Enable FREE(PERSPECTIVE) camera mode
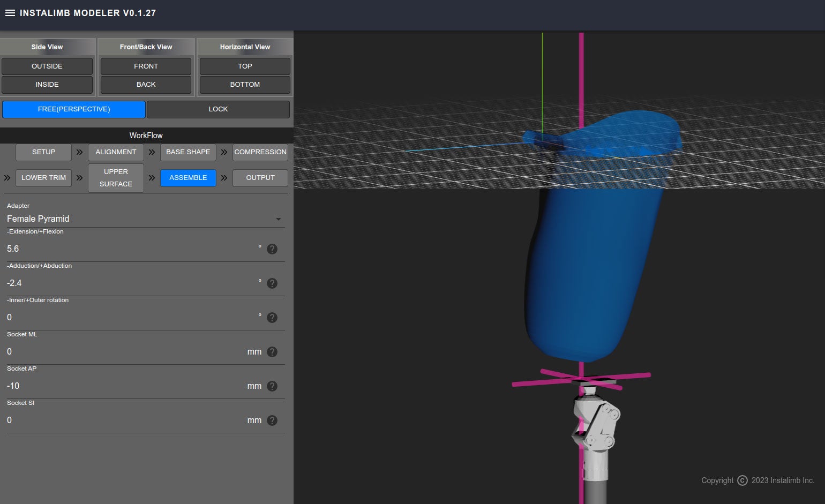 (x=74, y=109)
